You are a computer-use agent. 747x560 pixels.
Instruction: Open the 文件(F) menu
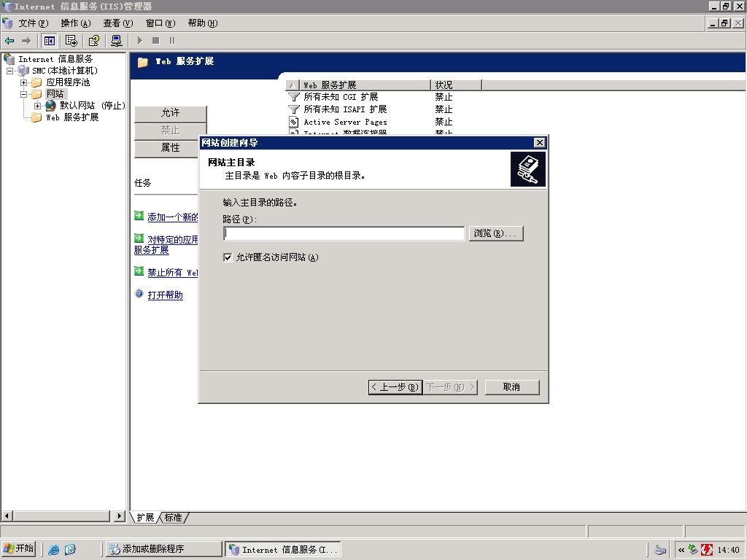(x=33, y=23)
